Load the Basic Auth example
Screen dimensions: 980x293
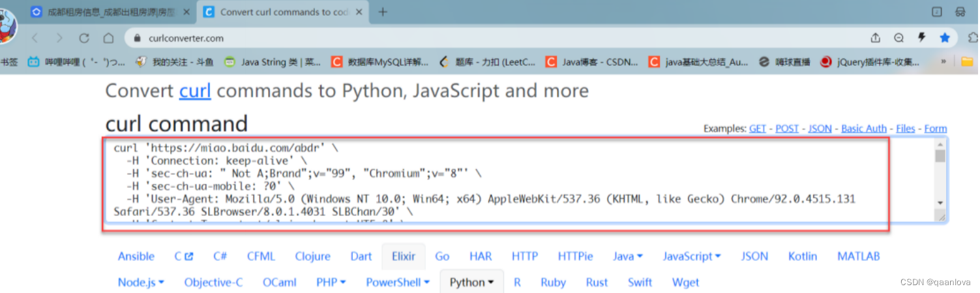864,129
